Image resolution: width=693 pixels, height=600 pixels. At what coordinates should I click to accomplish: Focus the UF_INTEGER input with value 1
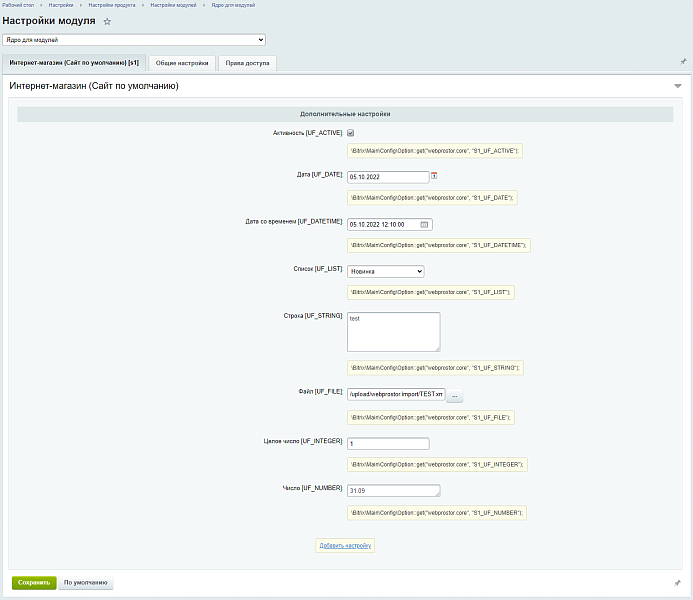[388, 443]
